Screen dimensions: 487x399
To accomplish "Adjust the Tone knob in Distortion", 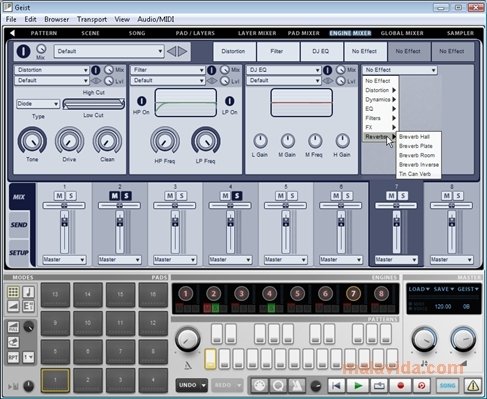I will pyautogui.click(x=32, y=141).
